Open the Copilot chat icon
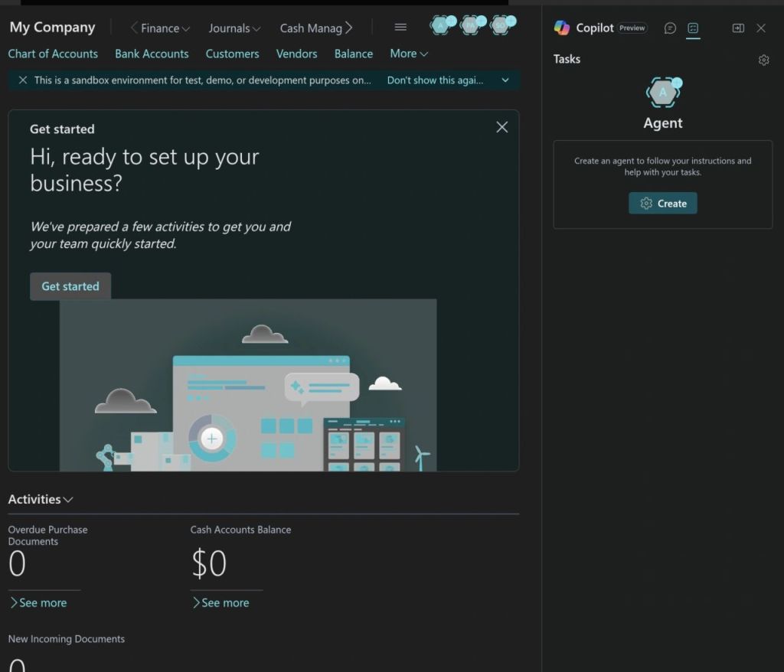 click(670, 28)
